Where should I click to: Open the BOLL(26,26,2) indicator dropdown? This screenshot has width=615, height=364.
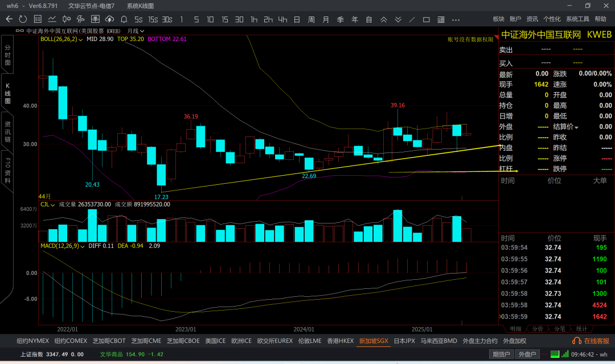[61, 39]
